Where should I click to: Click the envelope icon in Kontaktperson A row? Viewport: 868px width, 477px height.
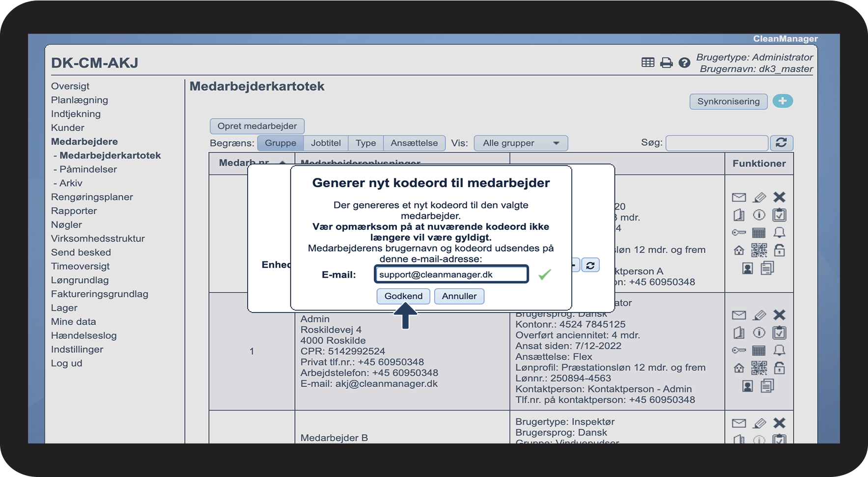[739, 197]
